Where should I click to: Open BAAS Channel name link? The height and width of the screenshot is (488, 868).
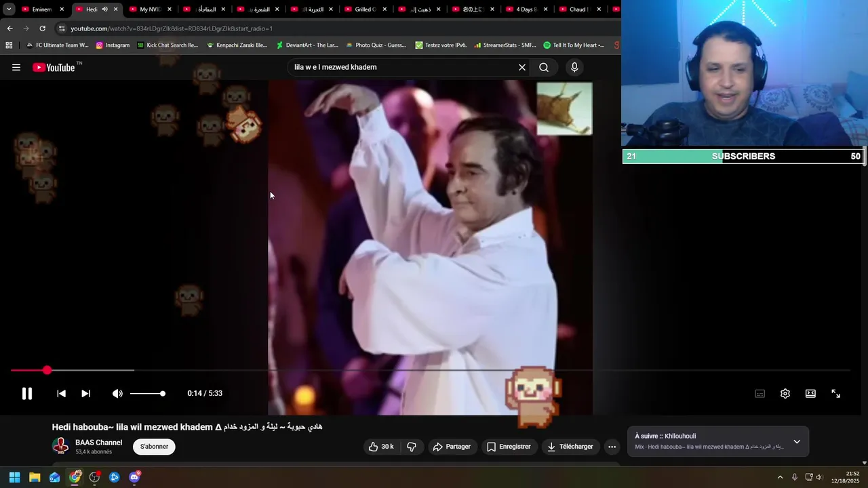(99, 443)
